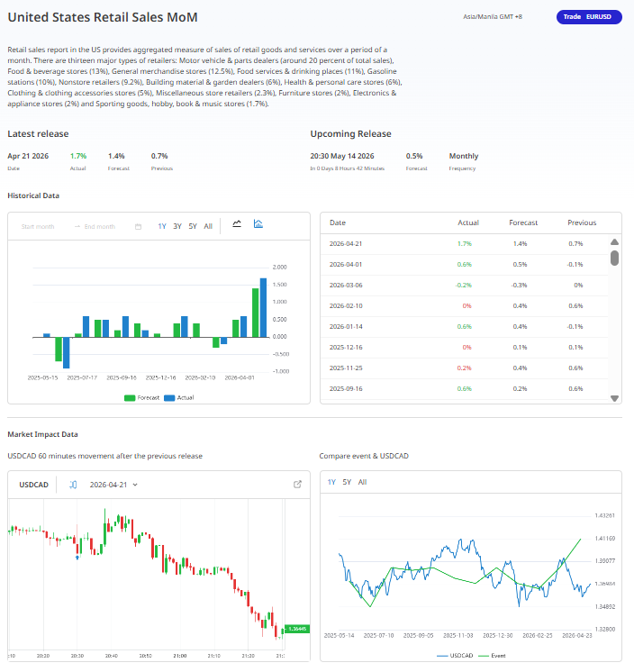Click the Latest release actual value 1.7%
Screen dimensions: 634x672
point(78,156)
